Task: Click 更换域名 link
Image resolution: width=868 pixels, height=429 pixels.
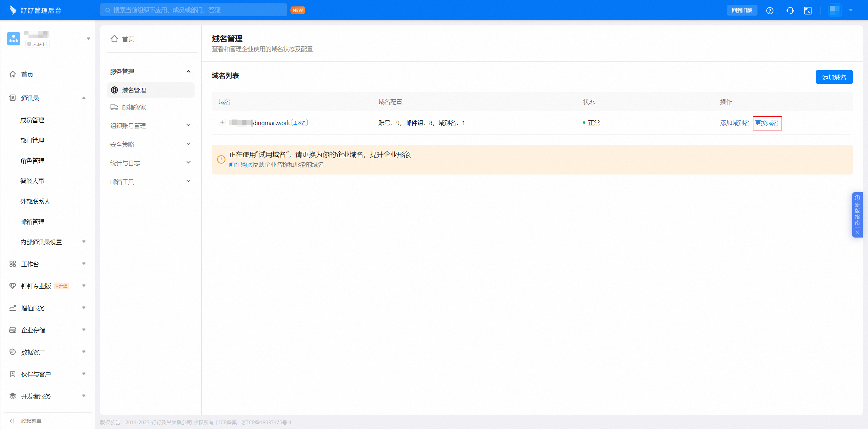Action: click(x=767, y=123)
